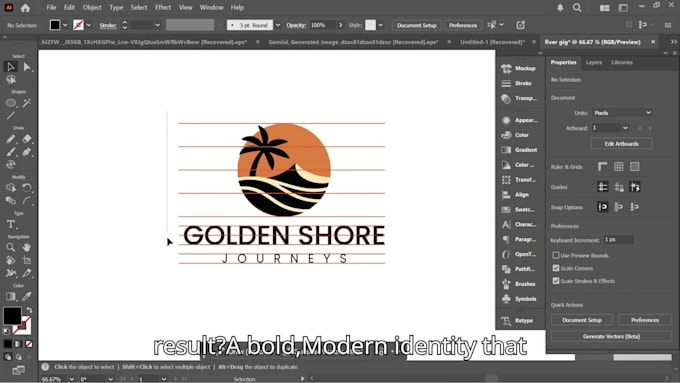Click Preferences in control bar

coord(463,25)
